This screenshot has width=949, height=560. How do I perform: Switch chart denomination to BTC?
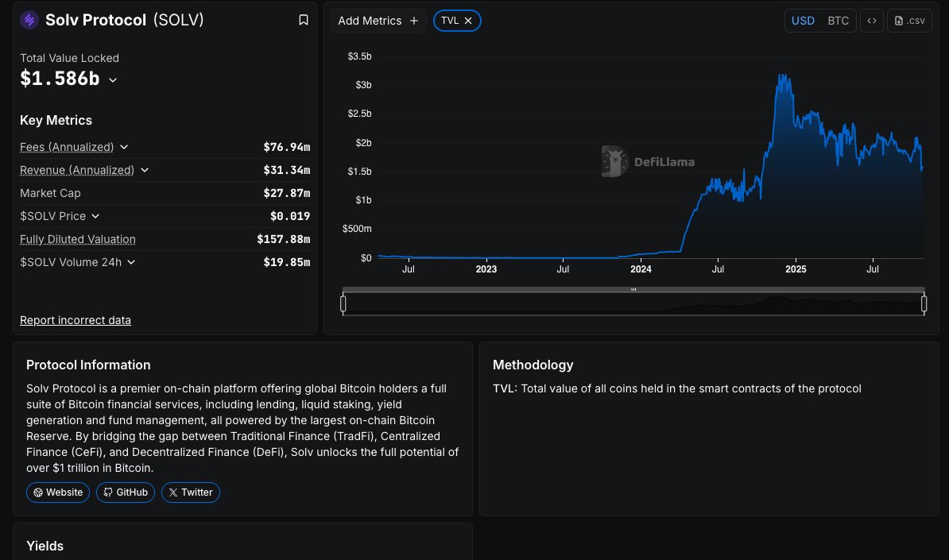tap(838, 21)
